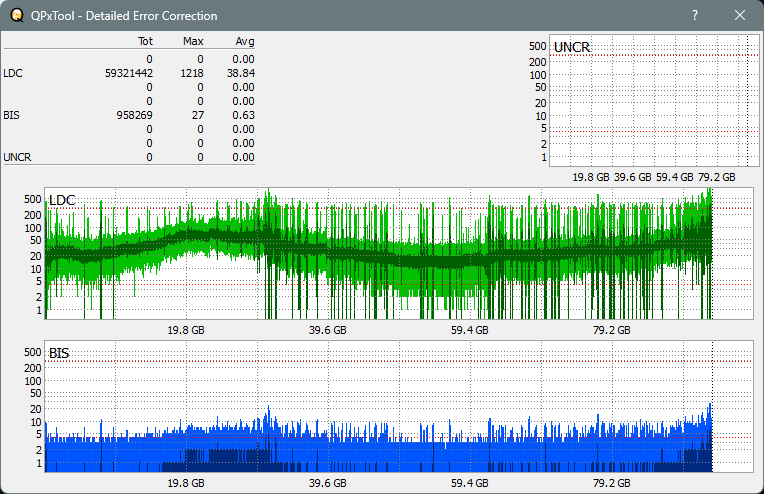Click the UNCR row label in statistics table
764x494 pixels.
(17, 157)
